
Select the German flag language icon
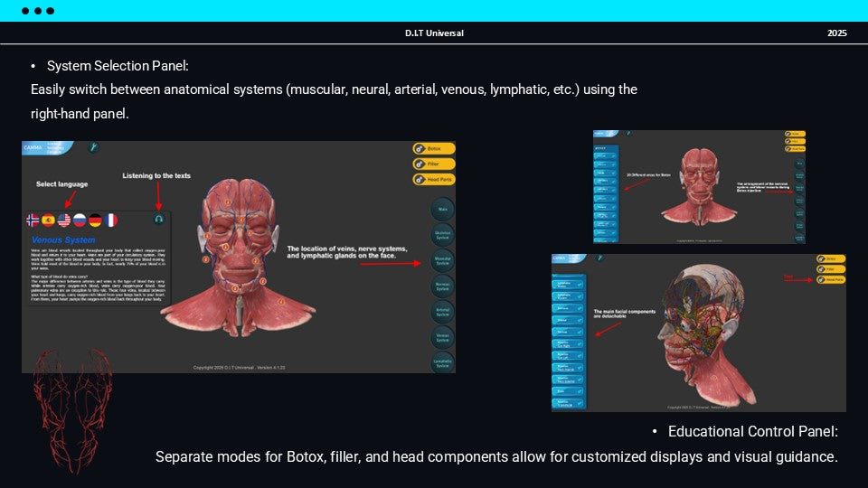coord(95,220)
